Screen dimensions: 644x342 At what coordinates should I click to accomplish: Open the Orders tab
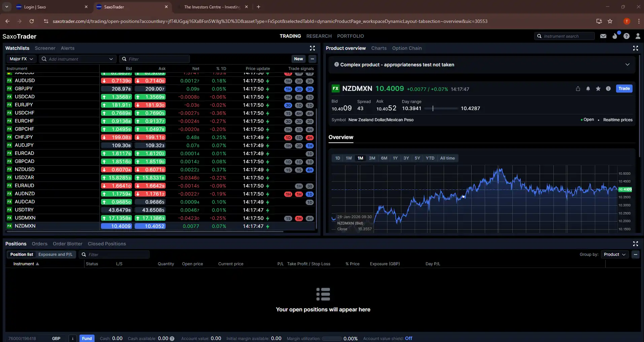(39, 244)
